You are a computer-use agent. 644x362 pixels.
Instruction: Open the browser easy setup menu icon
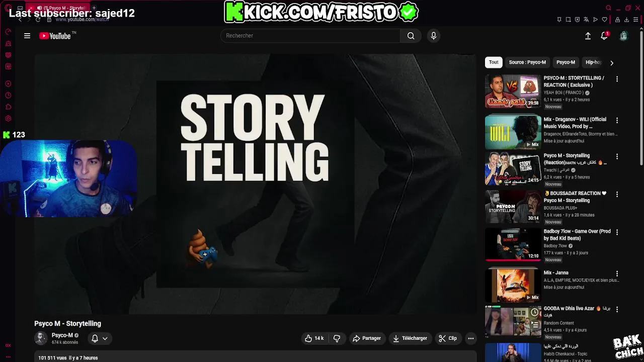click(x=636, y=20)
